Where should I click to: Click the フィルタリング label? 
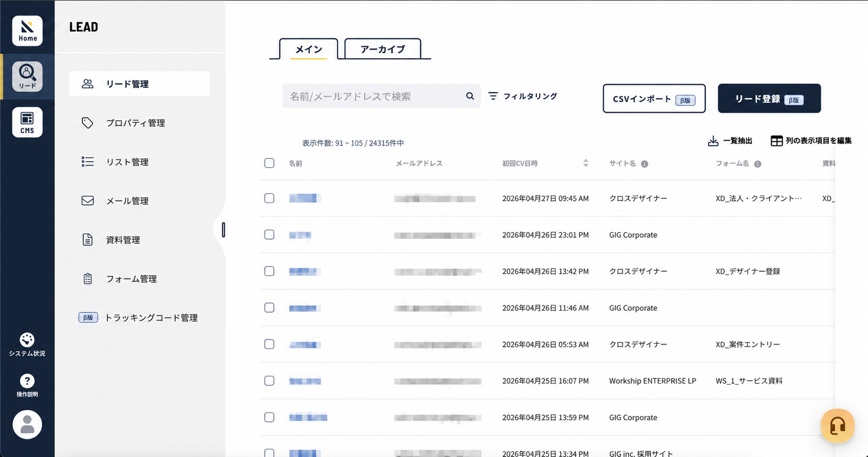pos(530,96)
